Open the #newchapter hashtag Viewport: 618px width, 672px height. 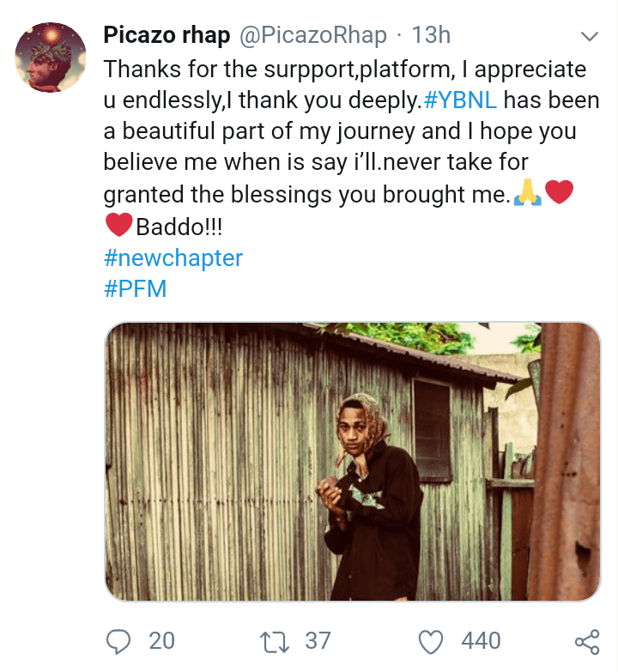(x=173, y=257)
